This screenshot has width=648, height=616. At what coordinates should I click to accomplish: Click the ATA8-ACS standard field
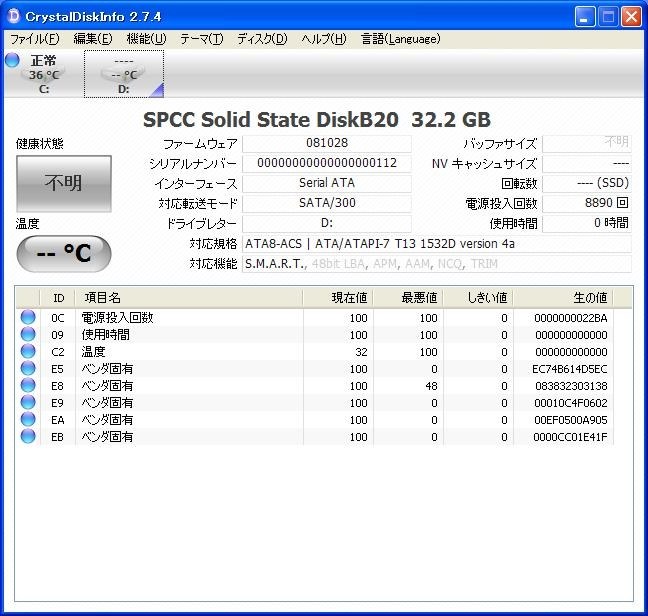coord(437,244)
